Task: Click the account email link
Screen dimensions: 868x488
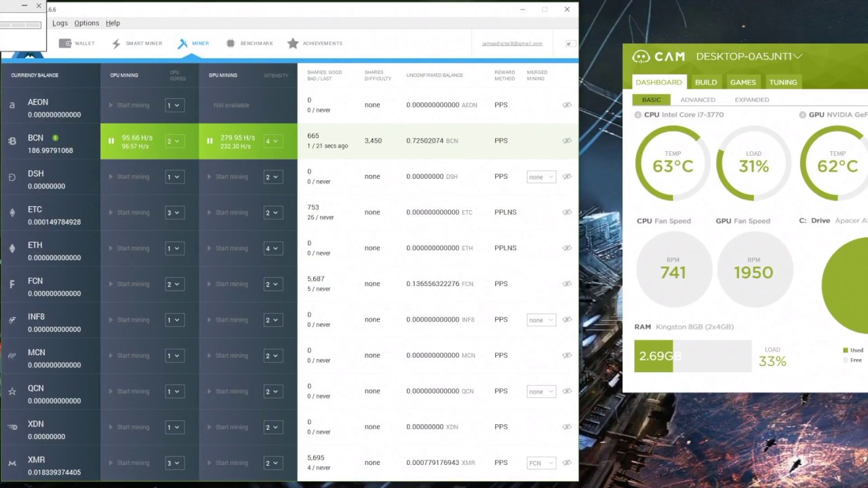Action: click(x=512, y=43)
